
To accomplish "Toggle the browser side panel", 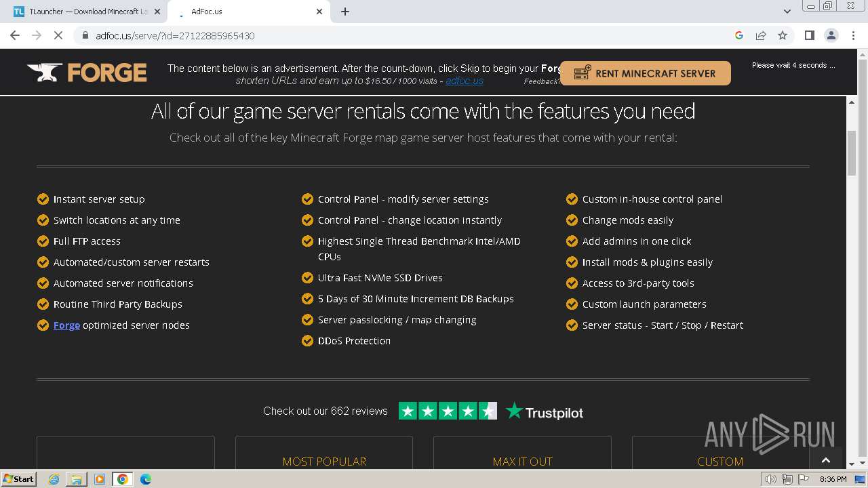I will [x=809, y=35].
